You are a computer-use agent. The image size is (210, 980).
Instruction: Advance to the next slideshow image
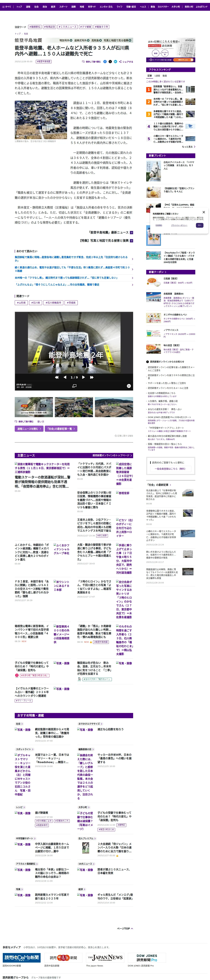click(84, 377)
